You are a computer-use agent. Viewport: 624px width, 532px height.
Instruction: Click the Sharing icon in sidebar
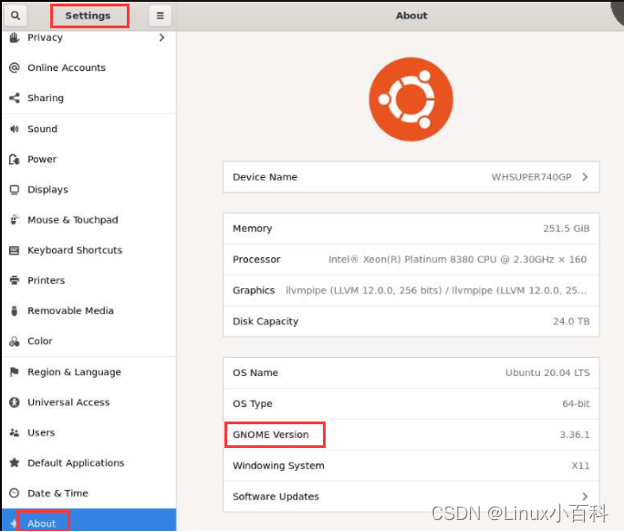[14, 98]
